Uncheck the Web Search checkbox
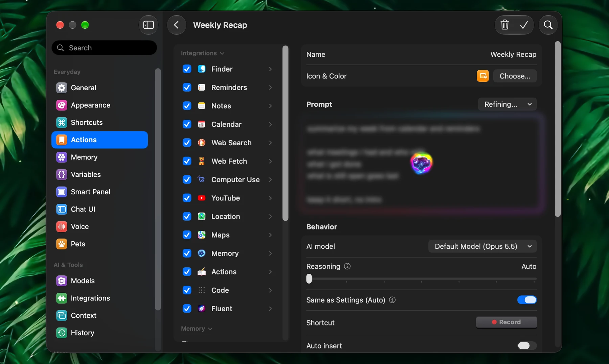609x364 pixels. tap(187, 143)
